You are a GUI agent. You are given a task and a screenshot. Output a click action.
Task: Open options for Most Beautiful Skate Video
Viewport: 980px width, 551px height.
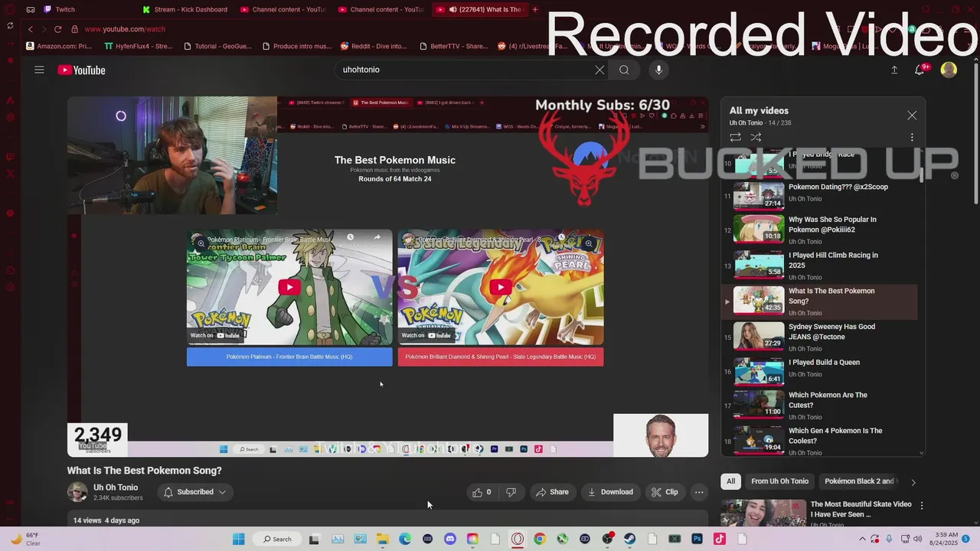click(922, 506)
